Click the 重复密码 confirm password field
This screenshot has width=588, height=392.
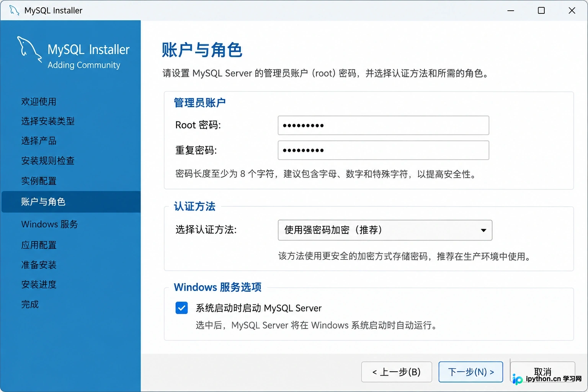383,150
